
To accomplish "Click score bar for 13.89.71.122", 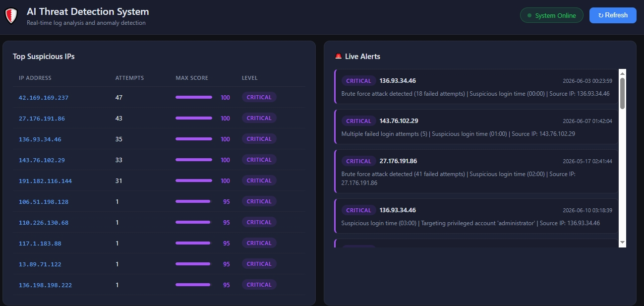I will point(193,264).
